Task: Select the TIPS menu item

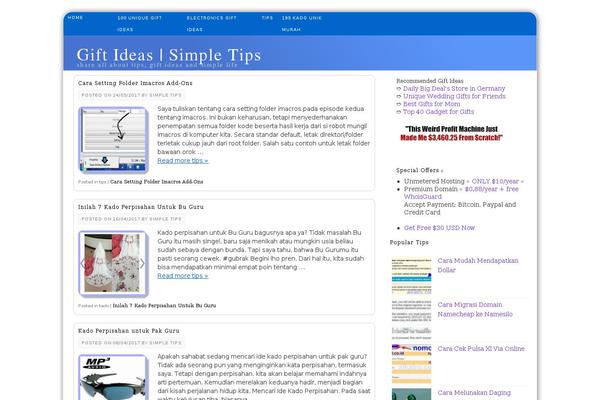Action: 267,18
